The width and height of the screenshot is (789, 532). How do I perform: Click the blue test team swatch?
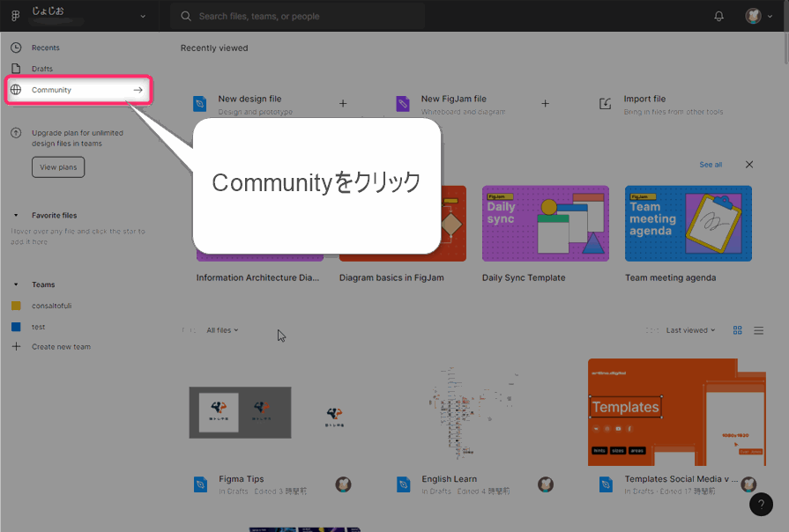click(x=16, y=327)
